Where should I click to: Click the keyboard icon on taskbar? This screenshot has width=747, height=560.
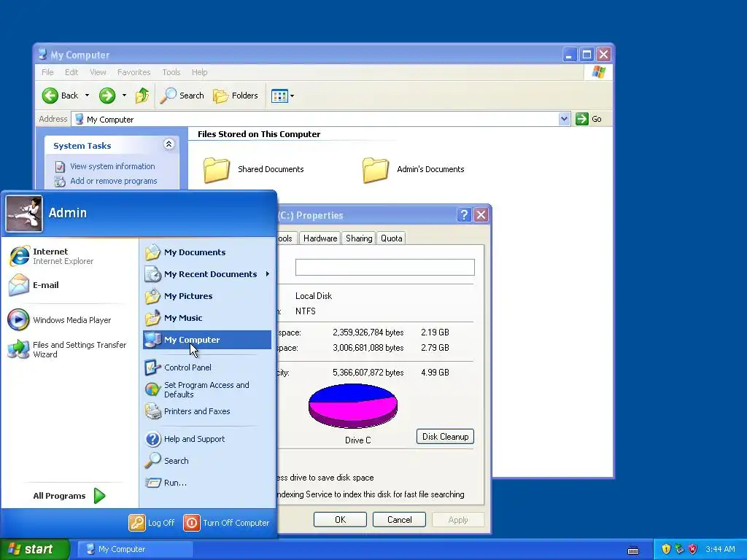(633, 550)
